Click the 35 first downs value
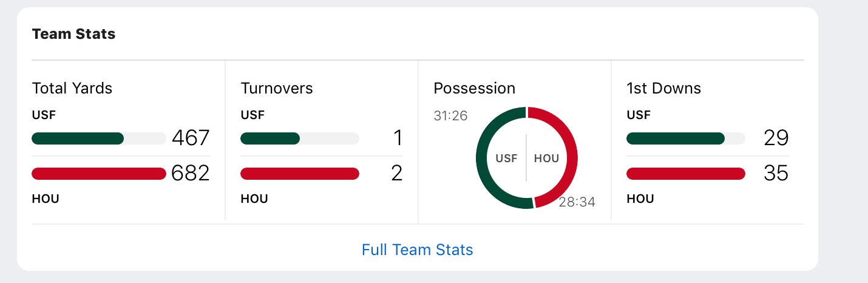The width and height of the screenshot is (868, 283). 776,173
